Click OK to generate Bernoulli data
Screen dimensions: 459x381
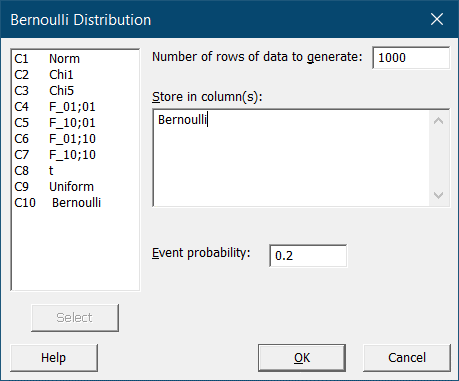click(x=302, y=358)
